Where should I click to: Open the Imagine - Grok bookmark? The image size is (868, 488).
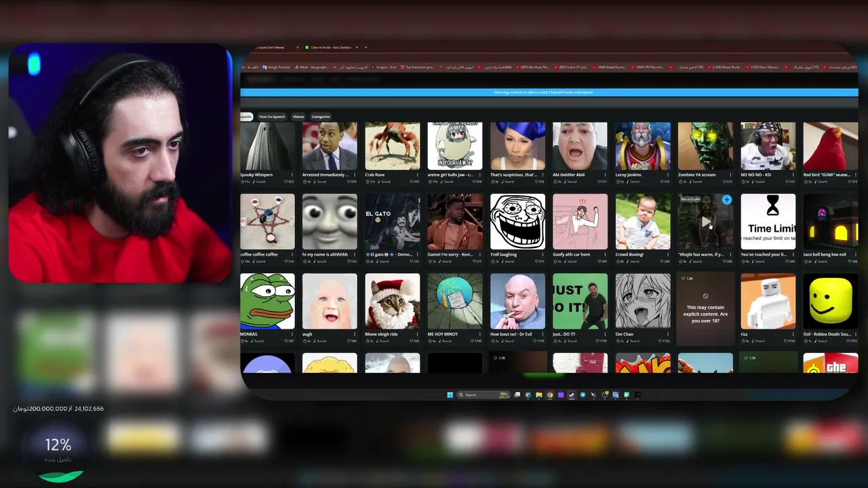point(384,67)
